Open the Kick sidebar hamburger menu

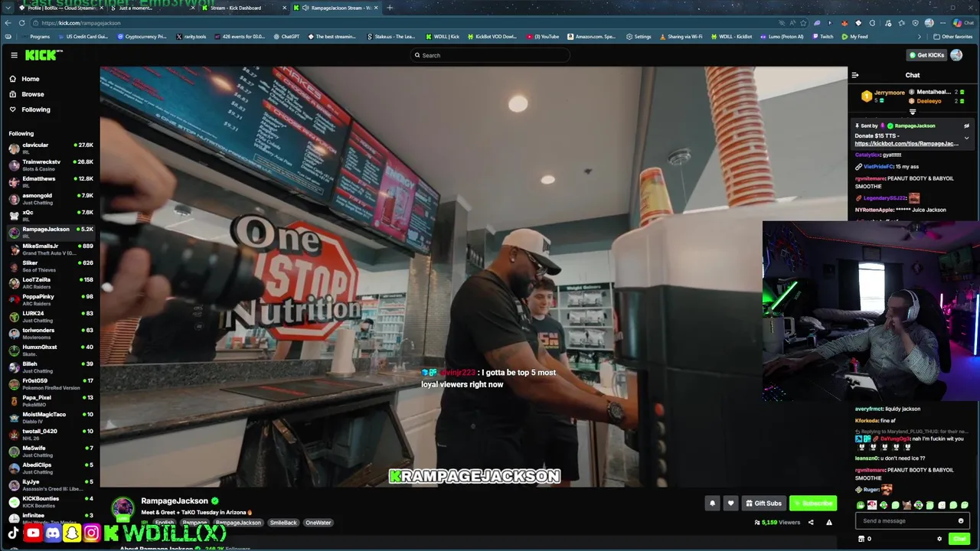(x=14, y=55)
